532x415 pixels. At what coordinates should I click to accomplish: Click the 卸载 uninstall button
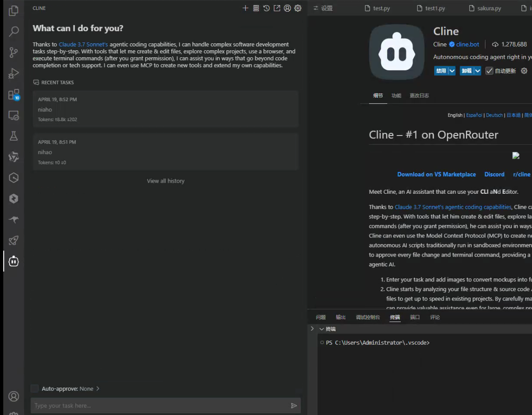click(x=467, y=71)
